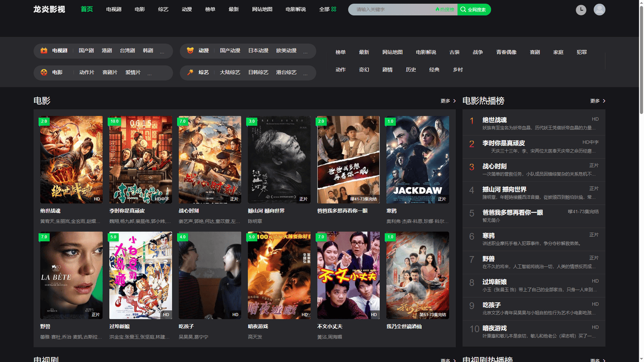The image size is (644, 362).
Task: Select 国产剧 subcategory
Action: pyautogui.click(x=86, y=51)
